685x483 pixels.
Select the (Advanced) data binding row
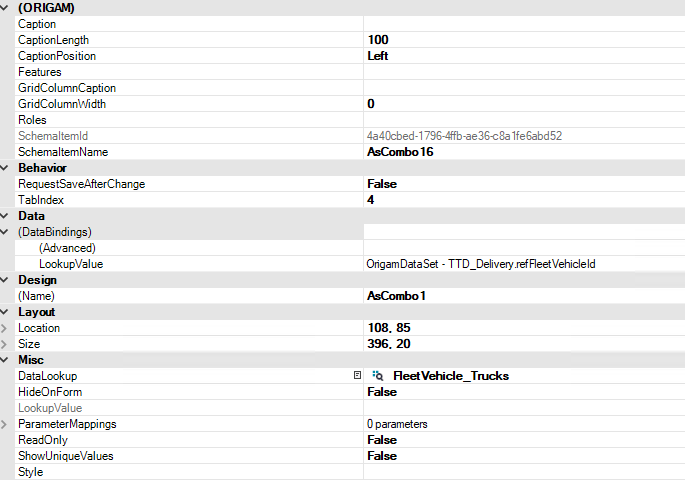(x=66, y=248)
